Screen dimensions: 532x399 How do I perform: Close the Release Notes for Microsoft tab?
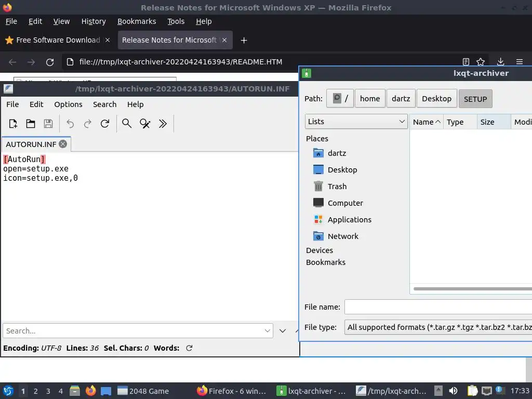[224, 40]
